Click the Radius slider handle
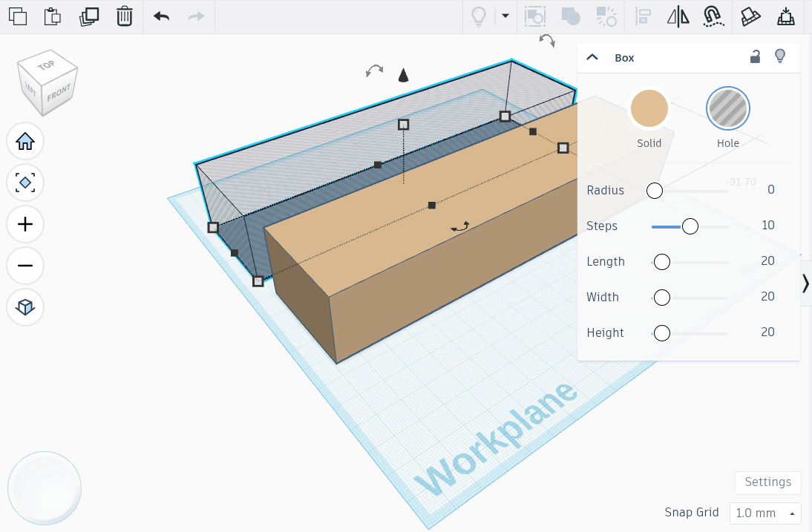The image size is (812, 532). click(655, 191)
